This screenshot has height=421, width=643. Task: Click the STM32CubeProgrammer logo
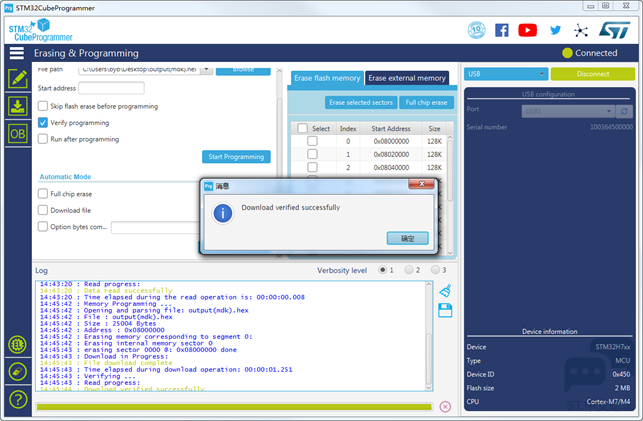tap(40, 30)
